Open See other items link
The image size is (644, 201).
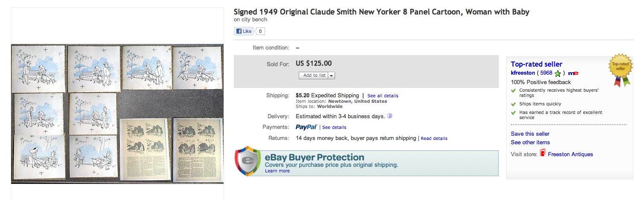pyautogui.click(x=530, y=142)
